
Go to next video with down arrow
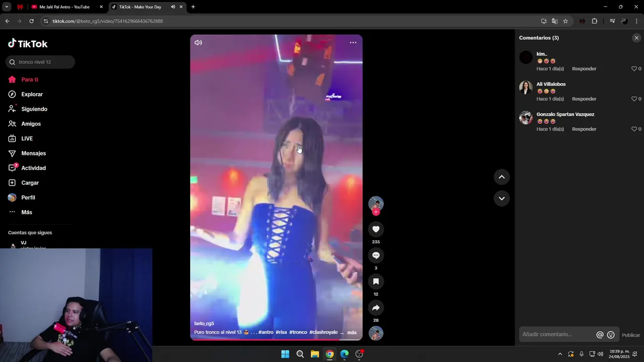502,199
